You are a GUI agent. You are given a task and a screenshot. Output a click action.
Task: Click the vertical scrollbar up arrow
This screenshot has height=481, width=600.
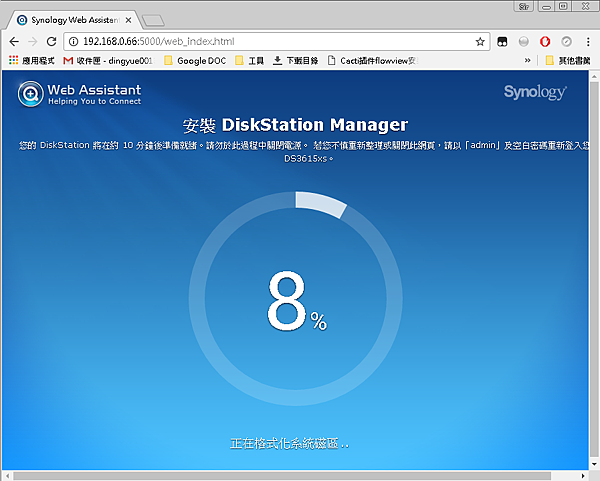tap(594, 76)
